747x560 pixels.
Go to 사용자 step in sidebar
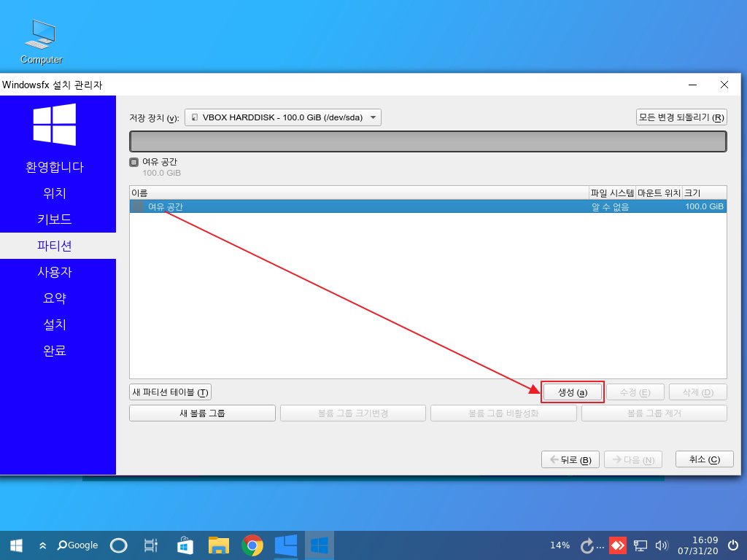point(54,272)
